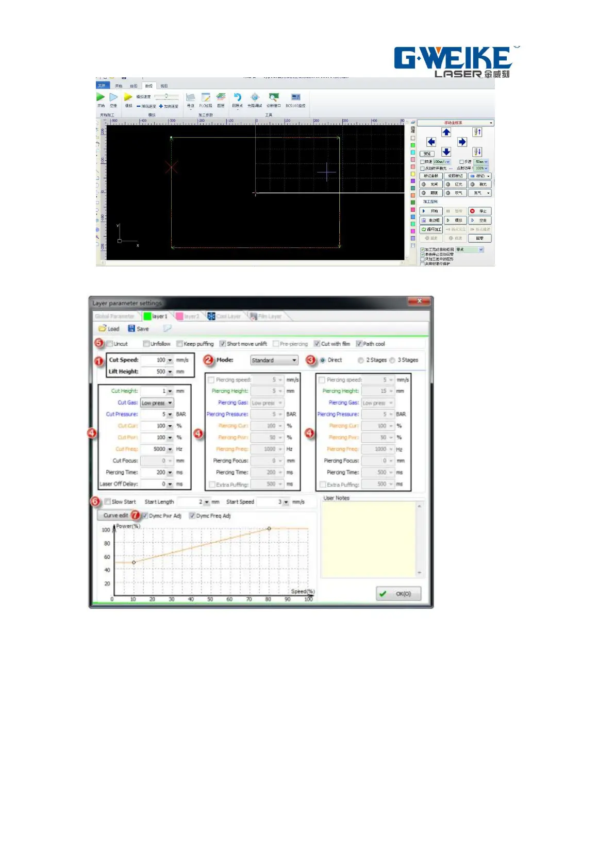Switch to the Cool Layer tab
The height and width of the screenshot is (868, 614).
pyautogui.click(x=224, y=316)
